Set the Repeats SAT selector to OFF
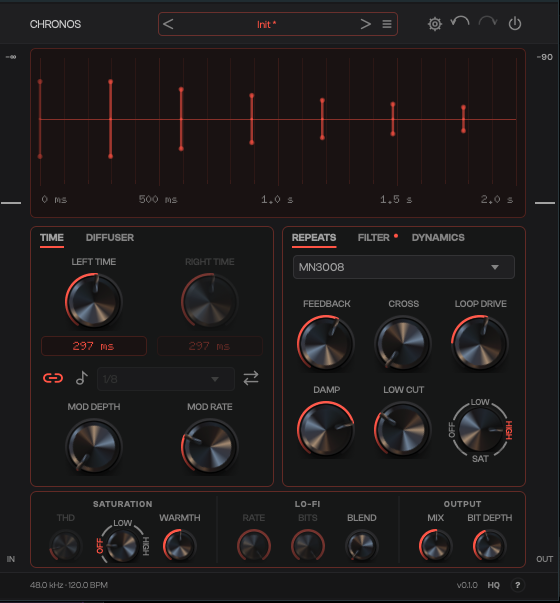560x603 pixels. coord(452,430)
